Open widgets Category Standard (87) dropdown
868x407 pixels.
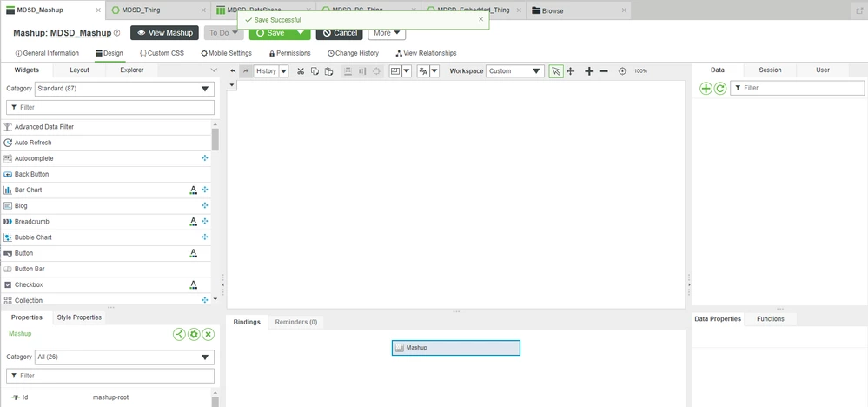click(124, 89)
